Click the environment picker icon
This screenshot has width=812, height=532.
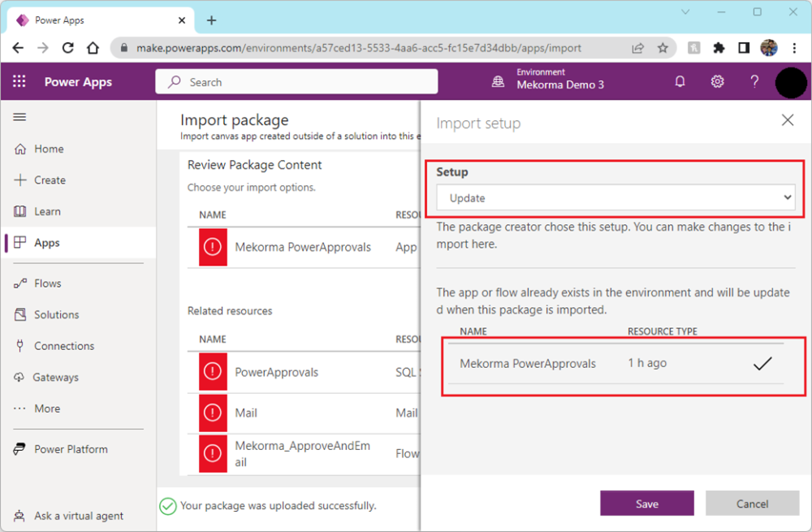(x=498, y=82)
